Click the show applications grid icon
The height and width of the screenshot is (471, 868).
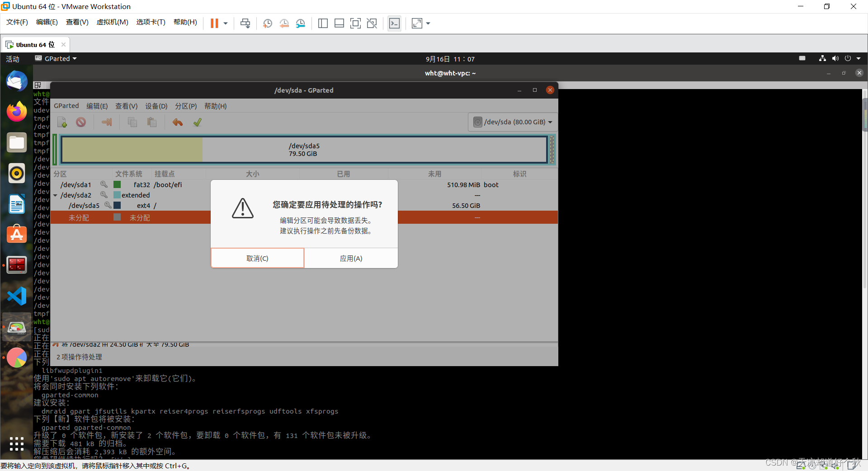coord(17,444)
